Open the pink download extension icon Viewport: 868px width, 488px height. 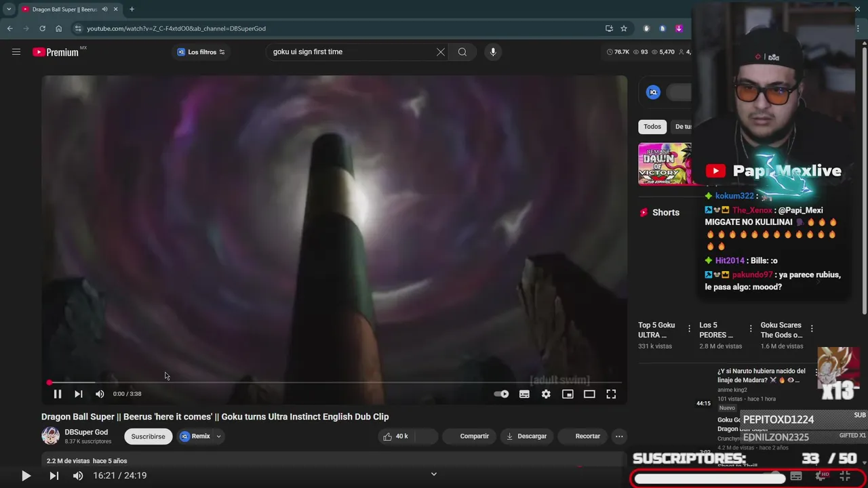pos(679,28)
